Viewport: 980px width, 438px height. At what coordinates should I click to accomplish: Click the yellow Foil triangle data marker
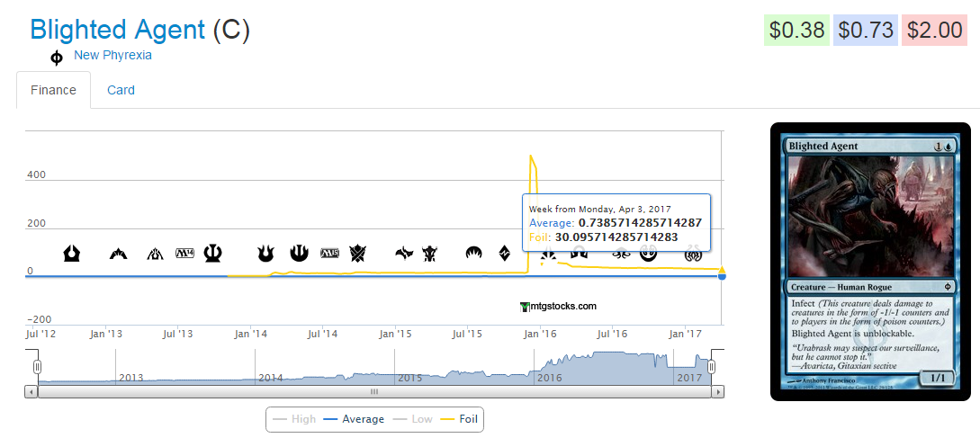722,270
